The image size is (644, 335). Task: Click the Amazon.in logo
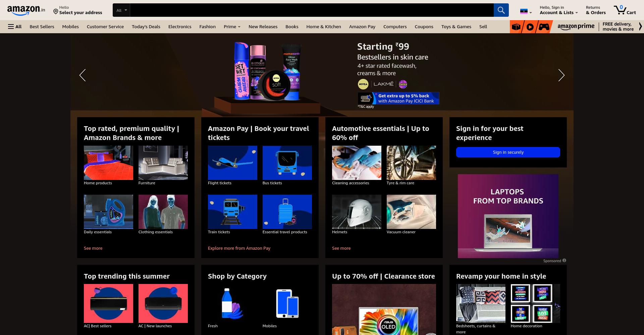point(26,10)
